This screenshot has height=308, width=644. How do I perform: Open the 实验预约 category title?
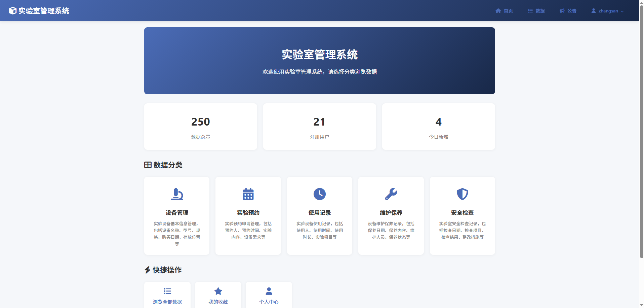click(248, 213)
